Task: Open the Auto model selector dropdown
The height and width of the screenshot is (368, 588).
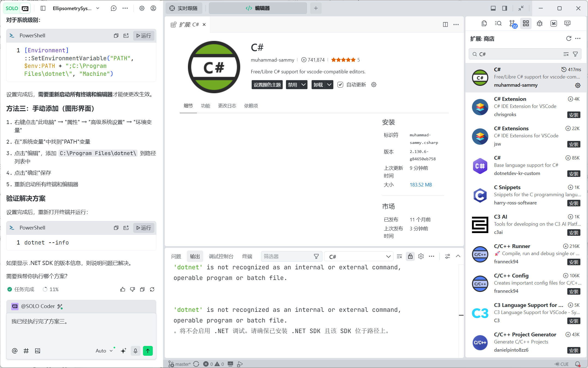Action: pyautogui.click(x=104, y=351)
